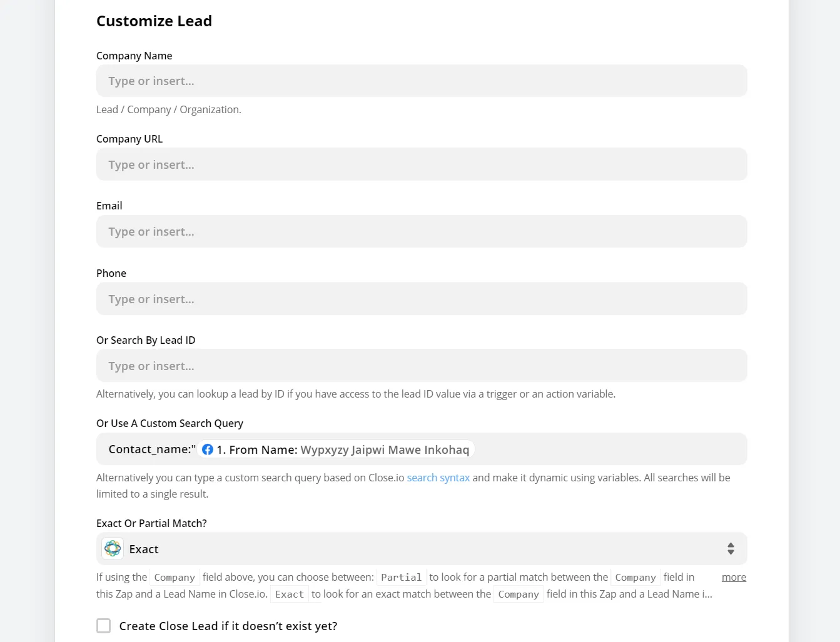840x642 pixels.
Task: Select the 1. From Name variable pill
Action: pyautogui.click(x=343, y=449)
